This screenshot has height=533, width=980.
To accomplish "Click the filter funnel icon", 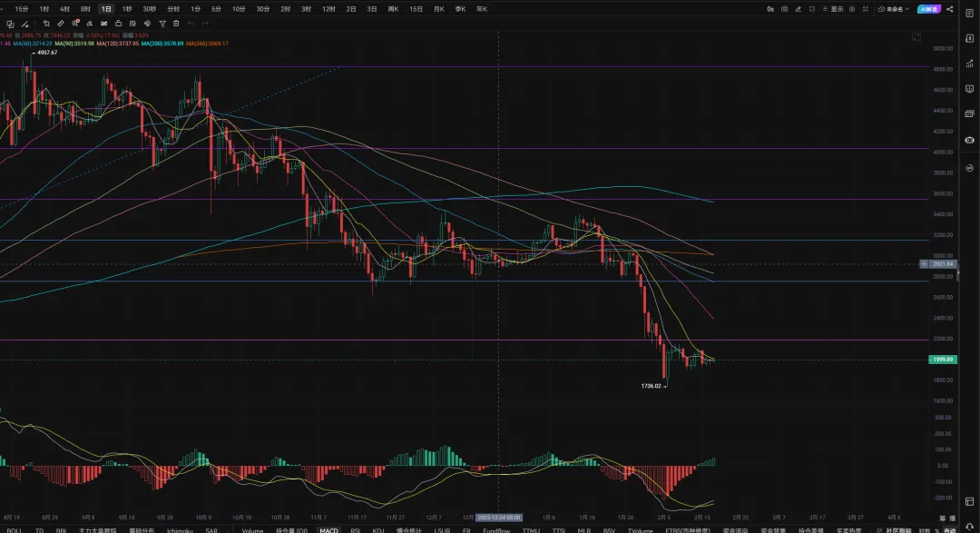I will [162, 23].
